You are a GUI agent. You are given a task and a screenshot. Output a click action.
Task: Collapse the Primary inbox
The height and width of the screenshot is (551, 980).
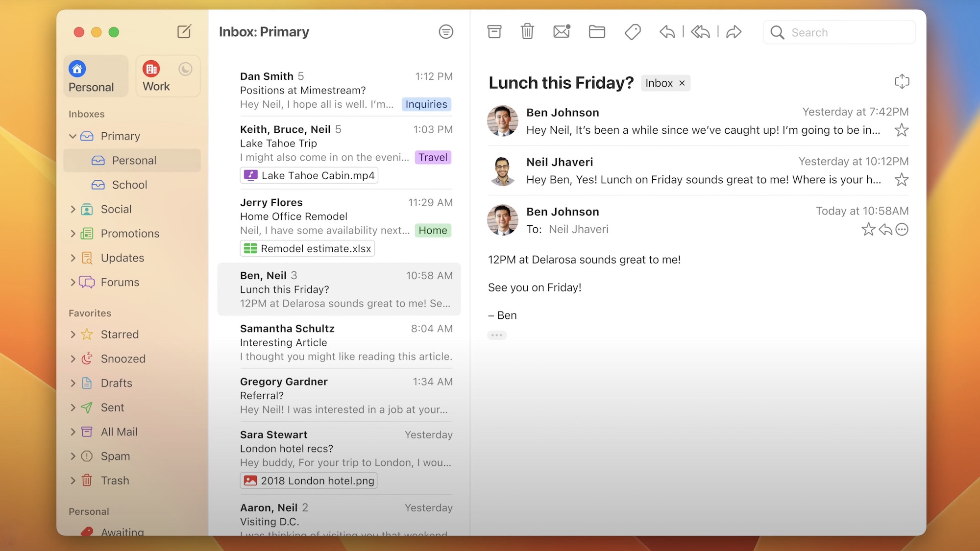pos(73,136)
